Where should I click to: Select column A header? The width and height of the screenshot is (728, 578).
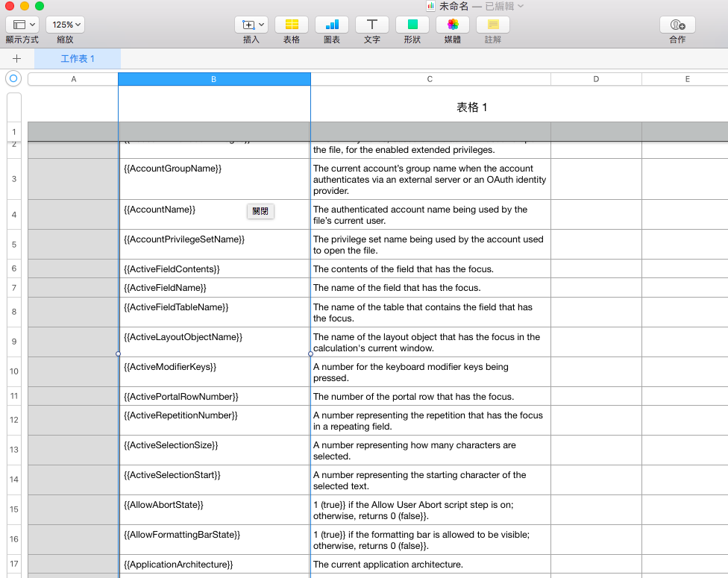[73, 79]
